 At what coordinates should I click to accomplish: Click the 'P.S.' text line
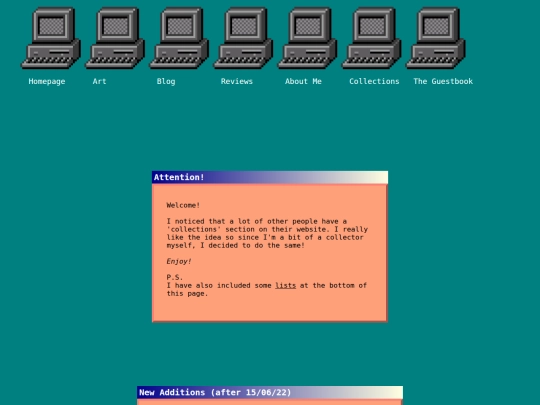click(175, 277)
